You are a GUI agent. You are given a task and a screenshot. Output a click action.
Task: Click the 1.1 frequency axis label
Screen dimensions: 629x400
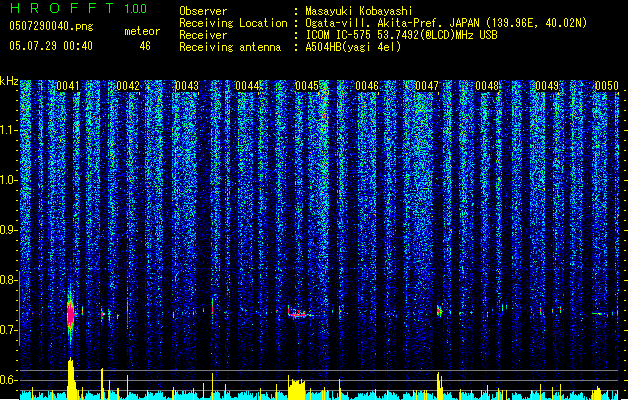pyautogui.click(x=9, y=130)
